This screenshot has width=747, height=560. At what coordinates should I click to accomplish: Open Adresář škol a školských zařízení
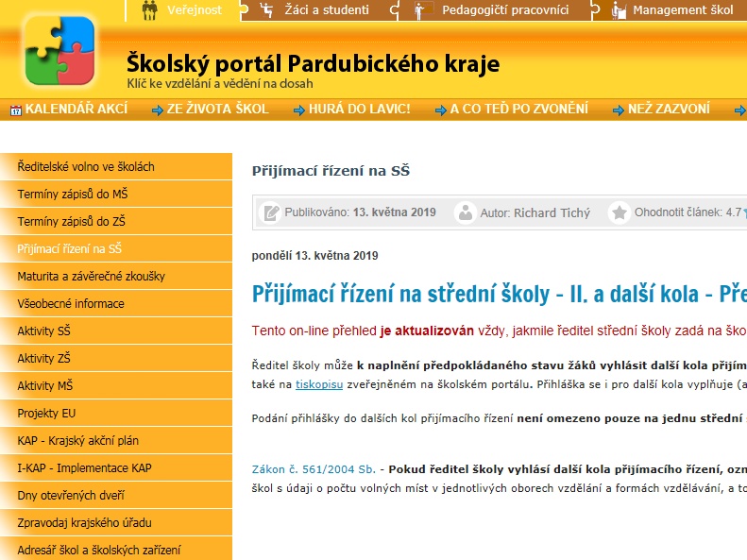(x=116, y=549)
